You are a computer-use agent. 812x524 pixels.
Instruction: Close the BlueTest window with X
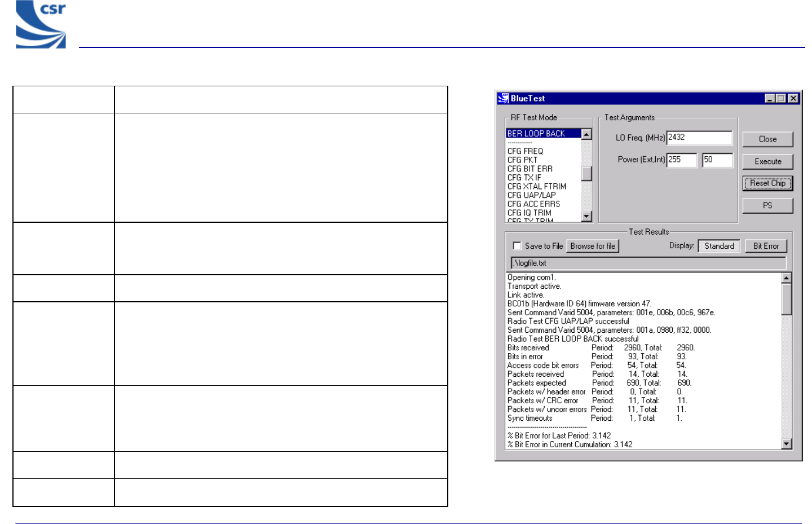(x=793, y=99)
